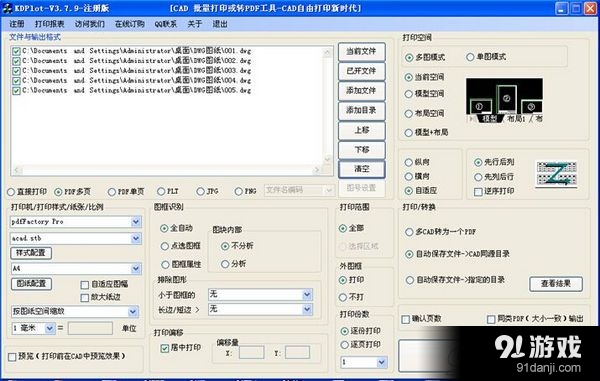Click the 查看结果 button
The width and height of the screenshot is (600, 381).
(x=556, y=284)
